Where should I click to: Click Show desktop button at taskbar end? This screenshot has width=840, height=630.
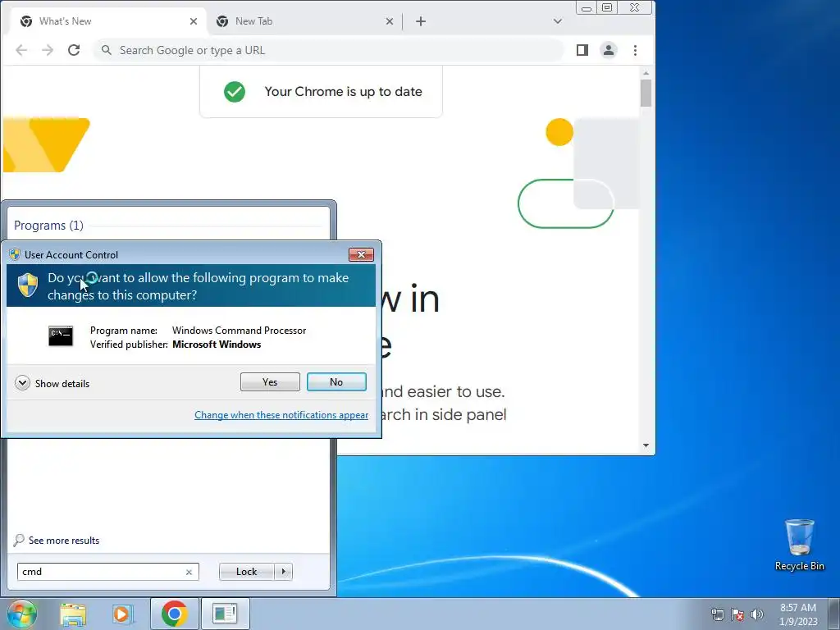coord(834,614)
